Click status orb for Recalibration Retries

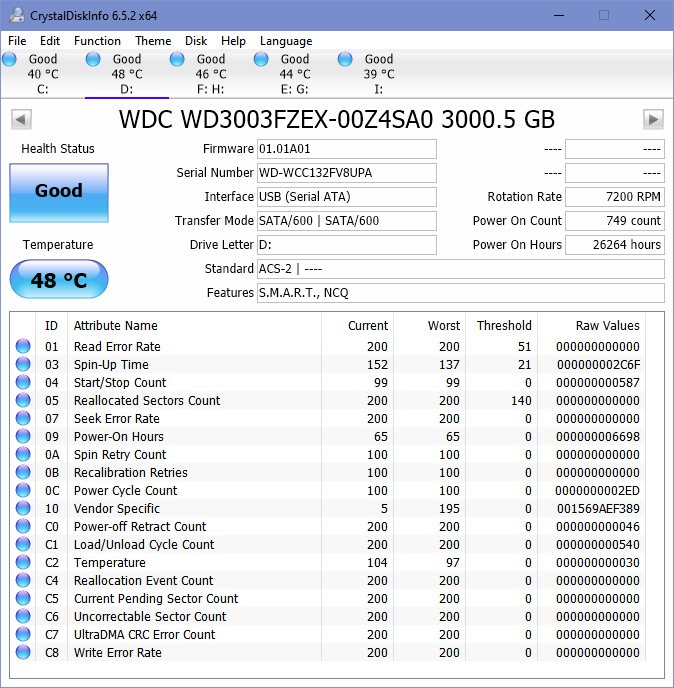(23, 472)
